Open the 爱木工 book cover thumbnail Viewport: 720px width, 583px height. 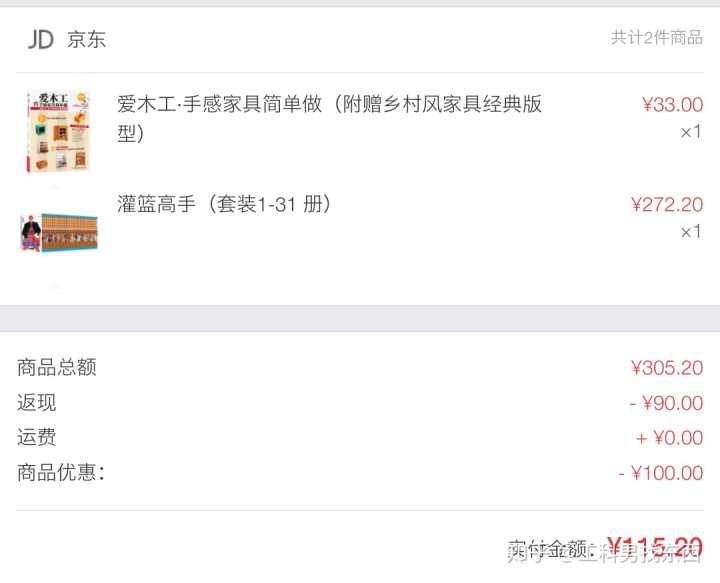[x=58, y=132]
